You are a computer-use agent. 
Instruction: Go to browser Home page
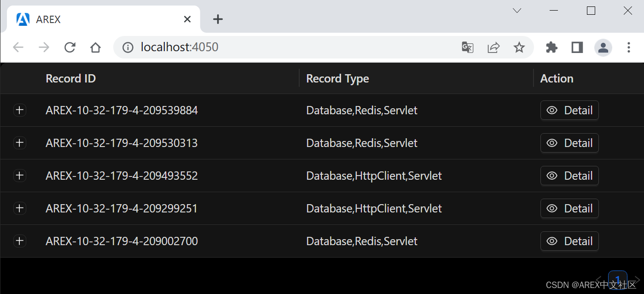tap(95, 47)
